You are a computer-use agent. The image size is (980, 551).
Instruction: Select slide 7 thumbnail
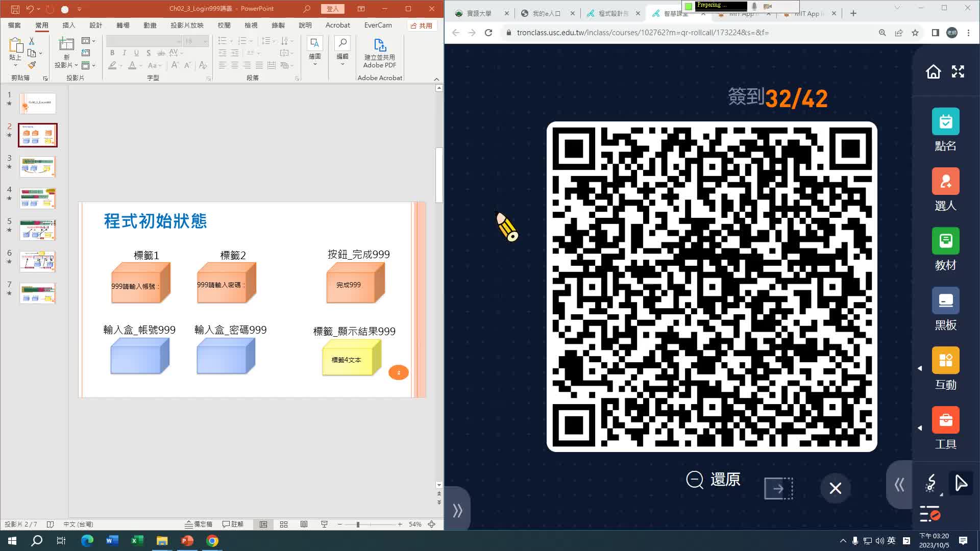coord(38,293)
